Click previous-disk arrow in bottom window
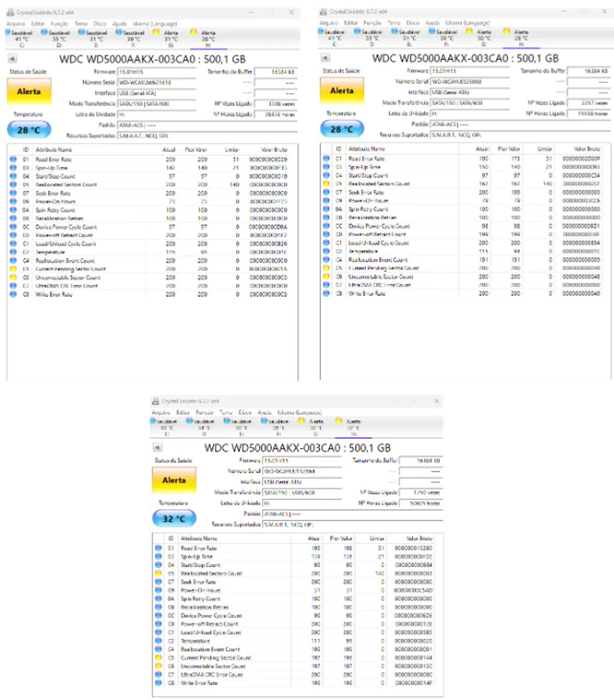This screenshot has width=614, height=700. (x=158, y=447)
